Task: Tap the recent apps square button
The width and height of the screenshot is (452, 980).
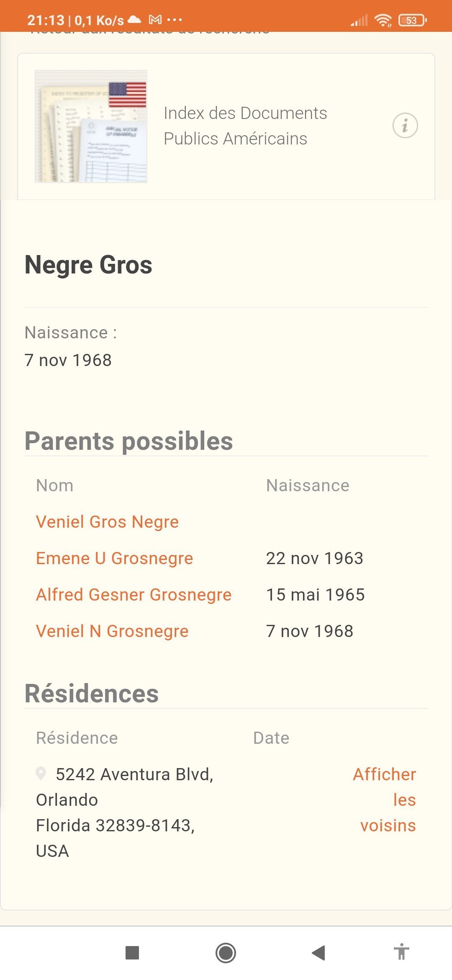Action: (132, 952)
